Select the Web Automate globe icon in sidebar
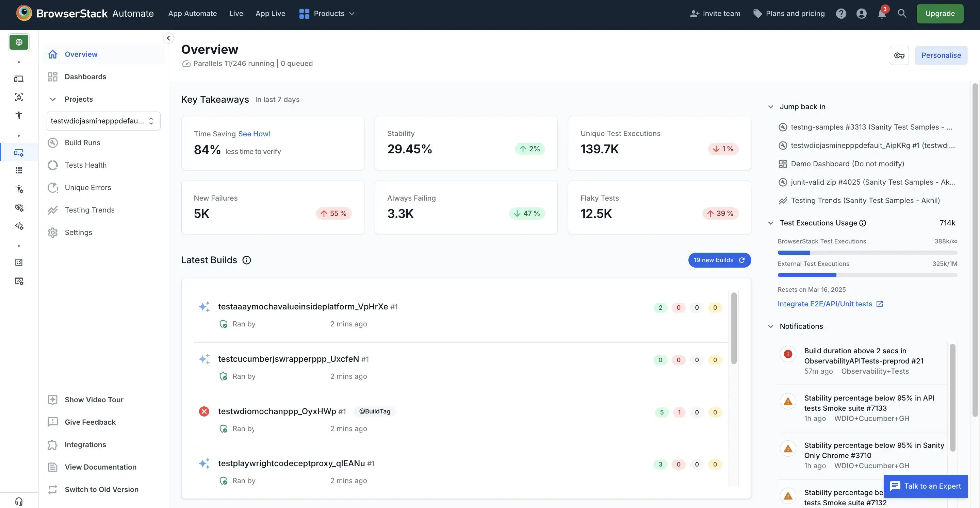The height and width of the screenshot is (508, 980). pos(19,42)
